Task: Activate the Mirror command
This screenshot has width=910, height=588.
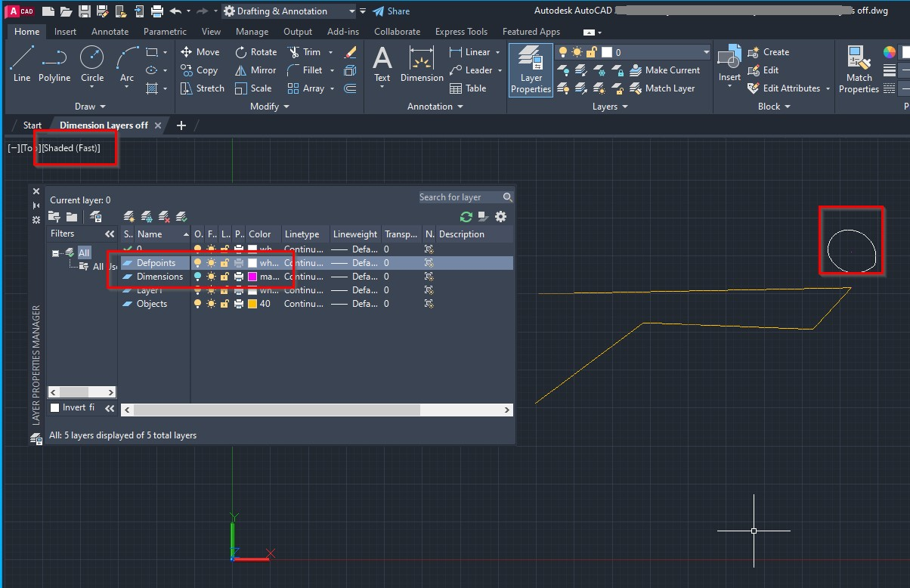Action: pyautogui.click(x=255, y=70)
